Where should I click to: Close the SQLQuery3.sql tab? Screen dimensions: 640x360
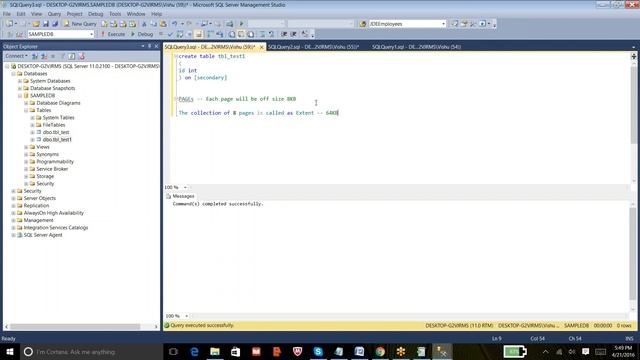point(261,47)
